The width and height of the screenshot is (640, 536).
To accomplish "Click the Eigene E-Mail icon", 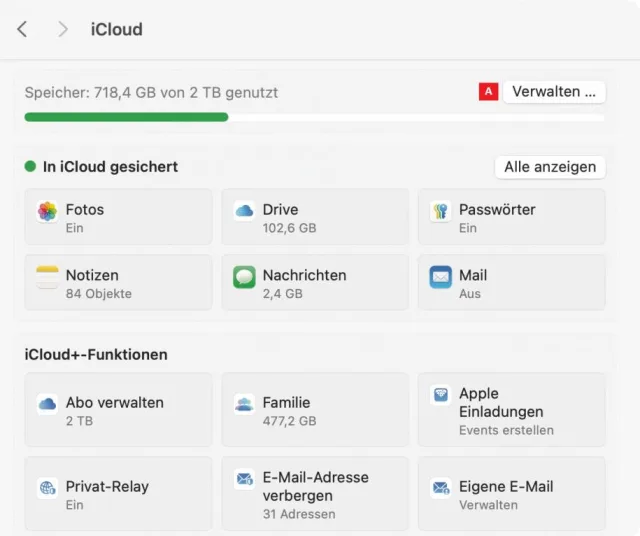I will coord(441,488).
